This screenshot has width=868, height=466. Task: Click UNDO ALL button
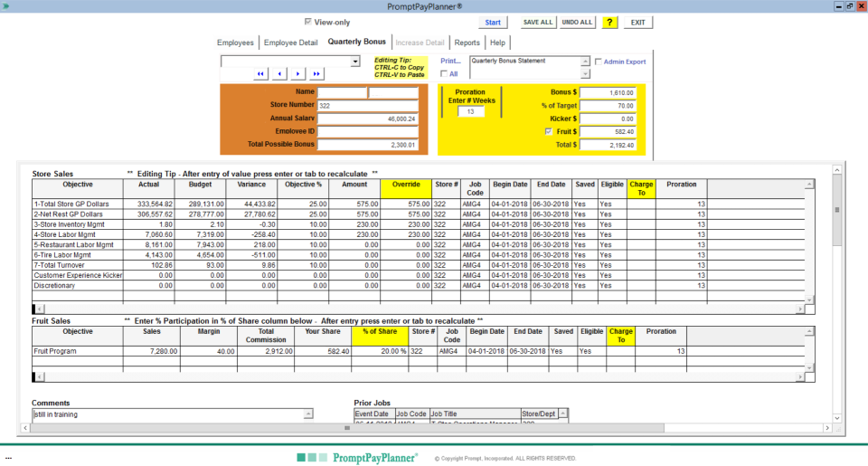point(577,22)
